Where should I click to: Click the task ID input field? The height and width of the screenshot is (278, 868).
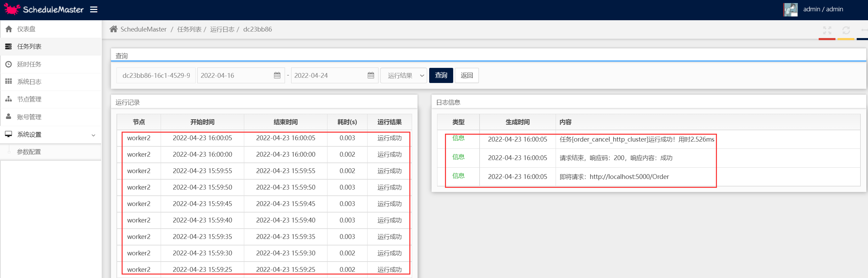point(156,75)
